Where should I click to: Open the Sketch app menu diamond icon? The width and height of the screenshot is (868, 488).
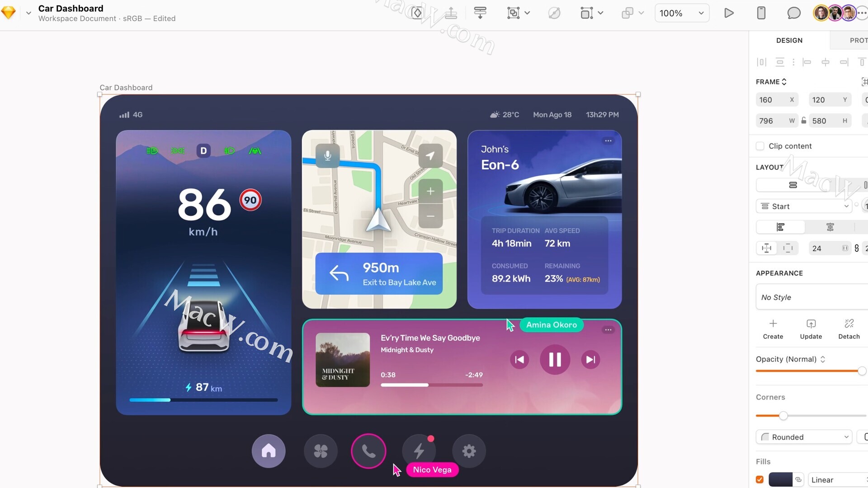point(9,13)
